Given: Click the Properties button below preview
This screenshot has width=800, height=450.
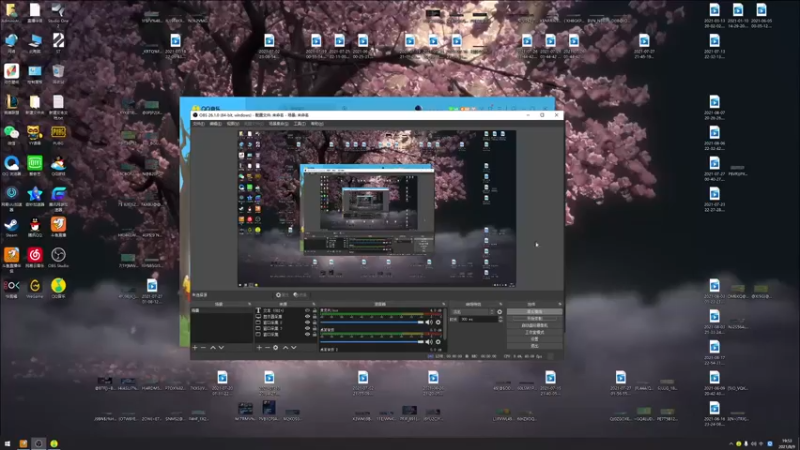Looking at the screenshot, I should point(282,295).
